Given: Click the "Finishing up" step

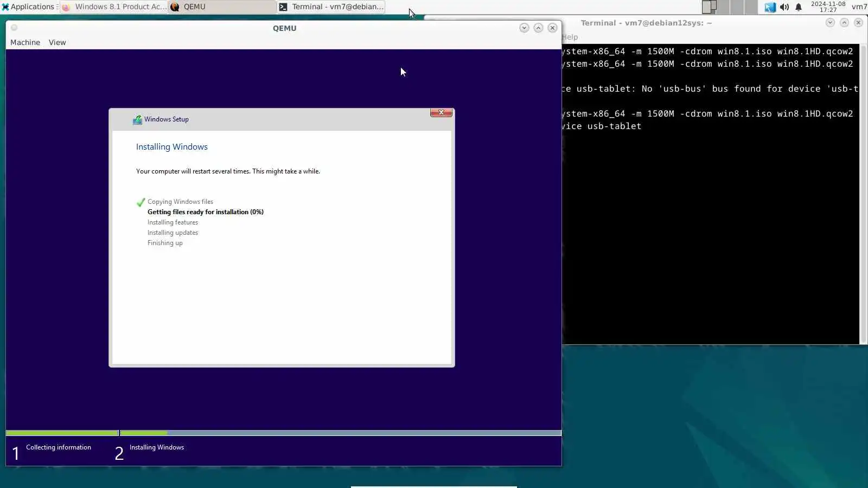Looking at the screenshot, I should (x=165, y=243).
